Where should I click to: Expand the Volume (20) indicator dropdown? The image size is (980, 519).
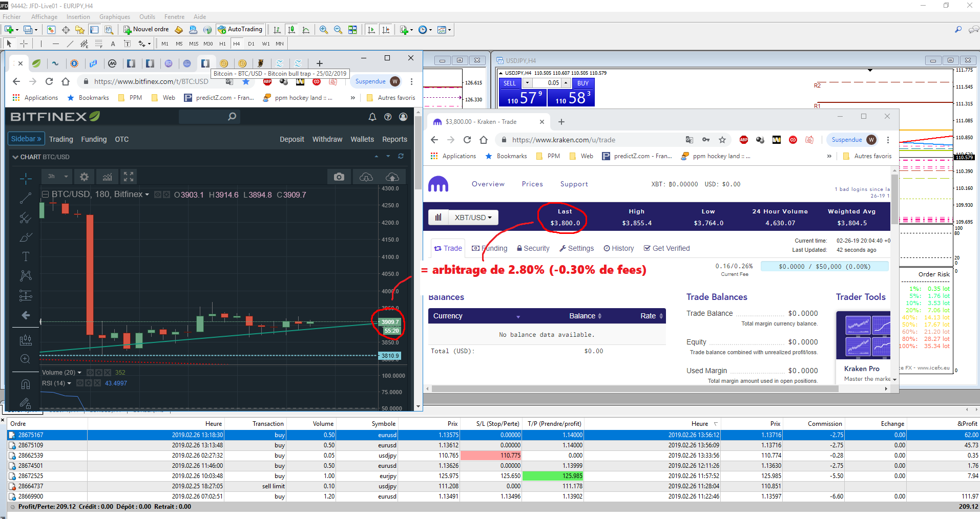click(x=79, y=373)
